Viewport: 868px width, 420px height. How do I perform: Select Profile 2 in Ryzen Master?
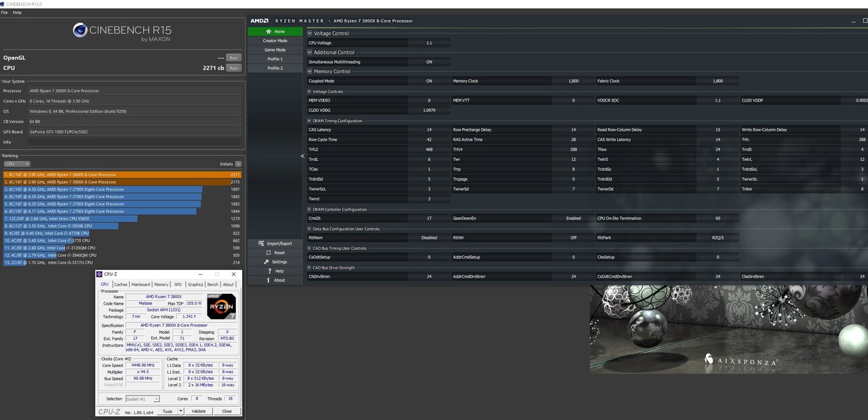tap(275, 68)
